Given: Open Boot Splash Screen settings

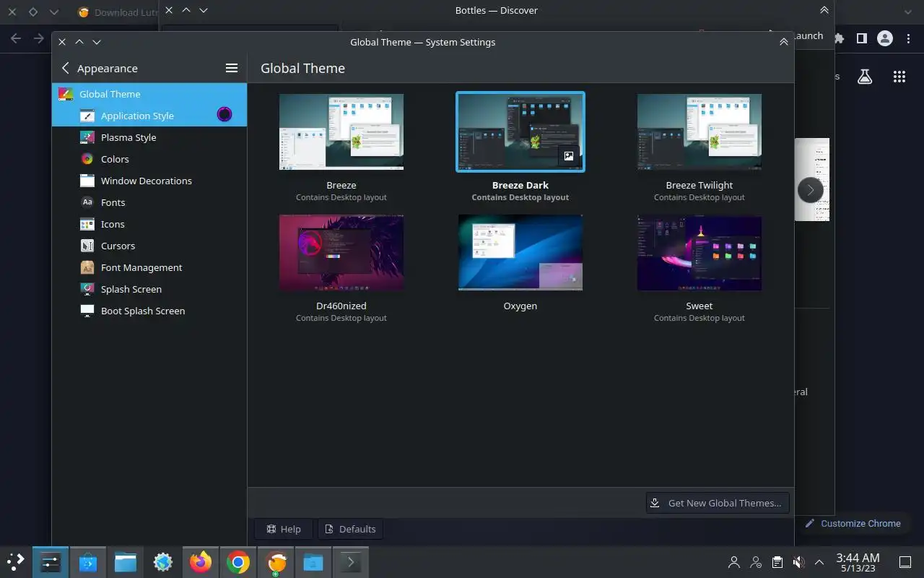Looking at the screenshot, I should pyautogui.click(x=149, y=311).
